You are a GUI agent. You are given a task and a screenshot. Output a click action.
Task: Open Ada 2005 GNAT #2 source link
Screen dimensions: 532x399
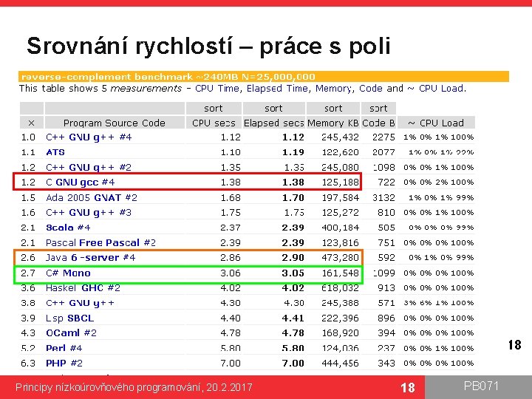[x=92, y=197]
